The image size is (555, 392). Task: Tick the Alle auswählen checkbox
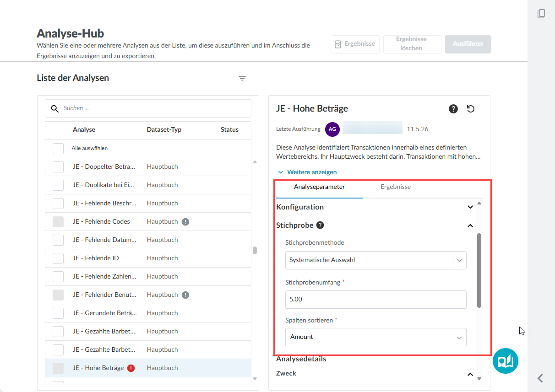coord(58,149)
